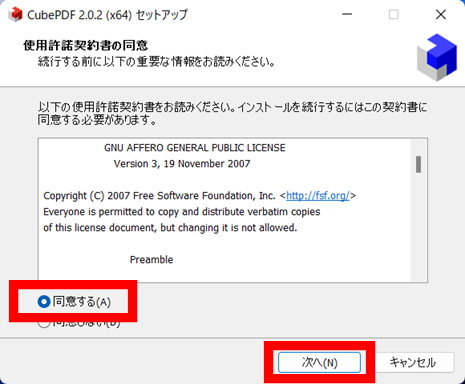Click the 'Preamble' heading in license text
Image resolution: width=465 pixels, height=384 pixels.
[151, 259]
